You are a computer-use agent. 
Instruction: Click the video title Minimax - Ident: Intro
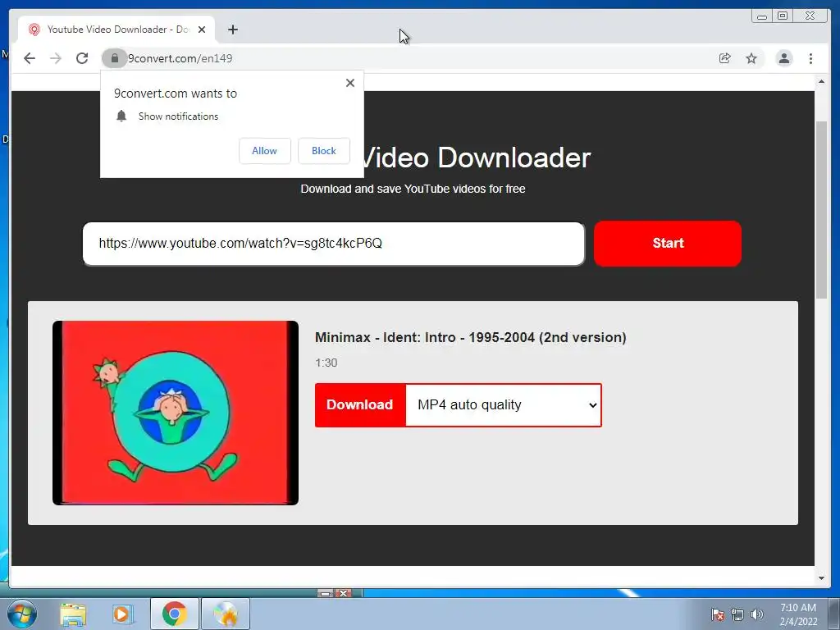click(x=470, y=337)
